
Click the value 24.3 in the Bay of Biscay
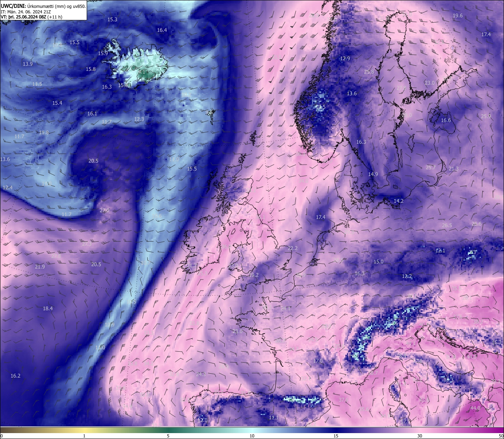point(201,374)
